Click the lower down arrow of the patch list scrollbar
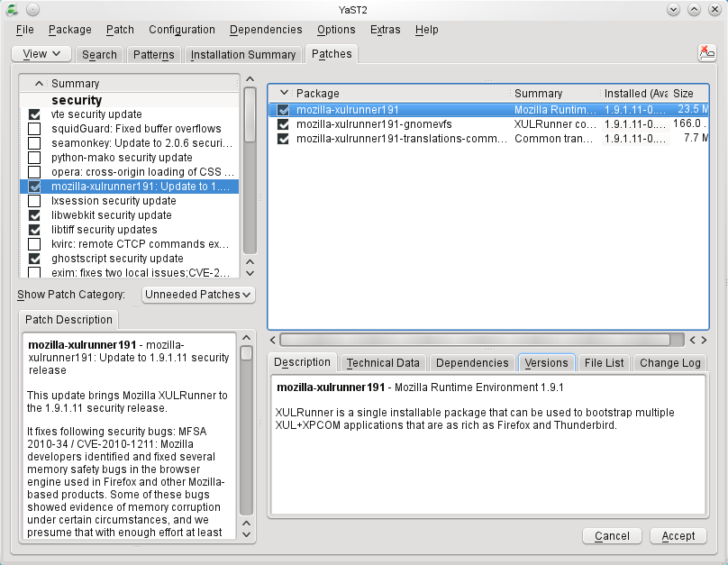Viewport: 728px width, 565px height. 250,273
